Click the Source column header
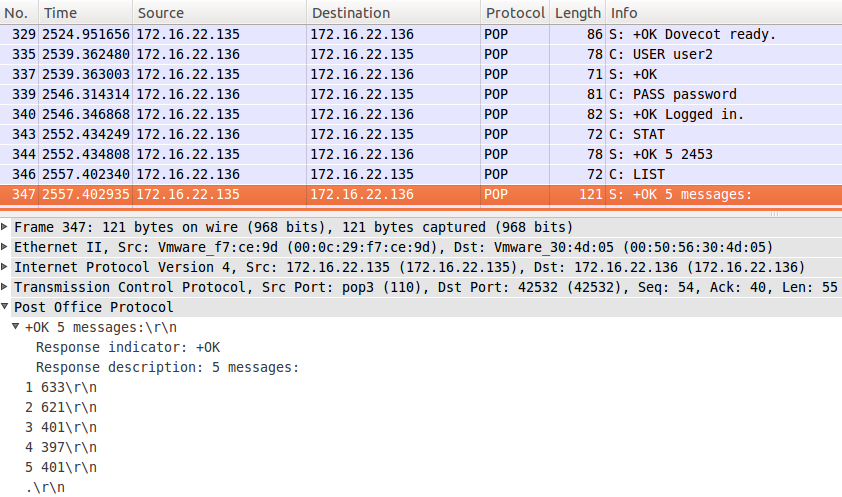Screen dimensions: 842x497 219,12
